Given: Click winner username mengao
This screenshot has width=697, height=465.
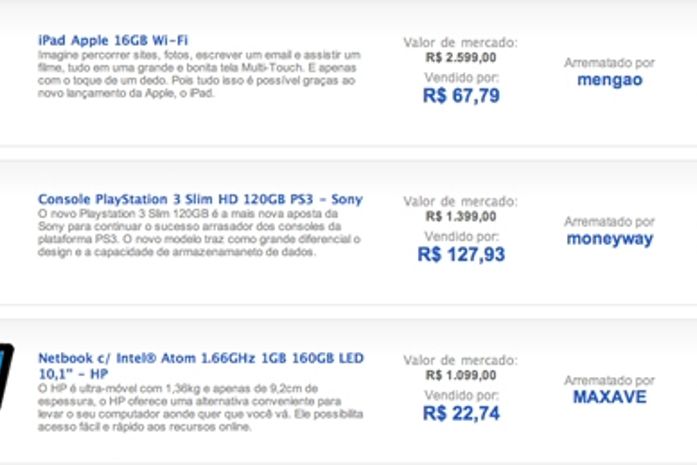Looking at the screenshot, I should point(609,80).
